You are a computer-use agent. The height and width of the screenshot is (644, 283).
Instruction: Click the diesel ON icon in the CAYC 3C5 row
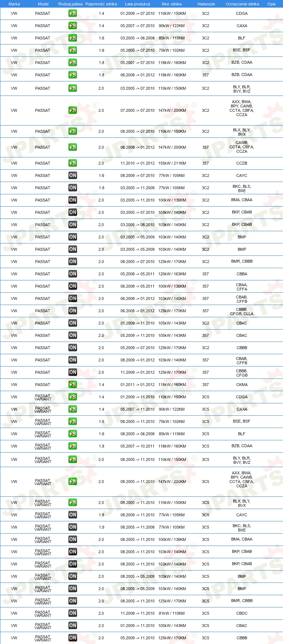point(73,515)
